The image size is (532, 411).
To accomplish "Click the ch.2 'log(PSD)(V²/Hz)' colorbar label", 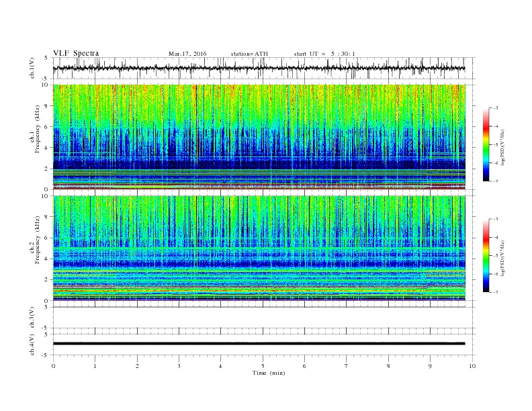I will pos(503,258).
